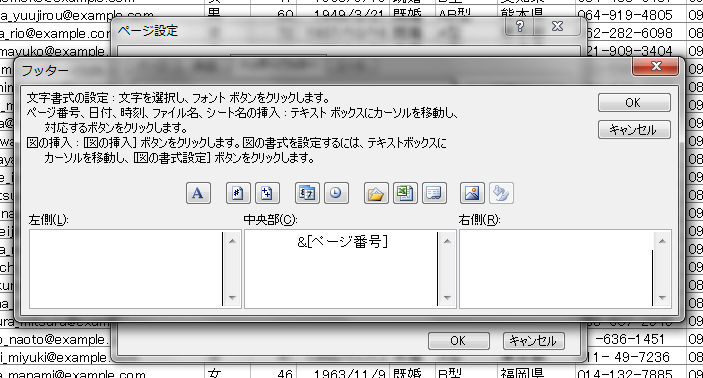This screenshot has height=378, width=703.
Task: Insert time clock icon
Action: [x=336, y=193]
